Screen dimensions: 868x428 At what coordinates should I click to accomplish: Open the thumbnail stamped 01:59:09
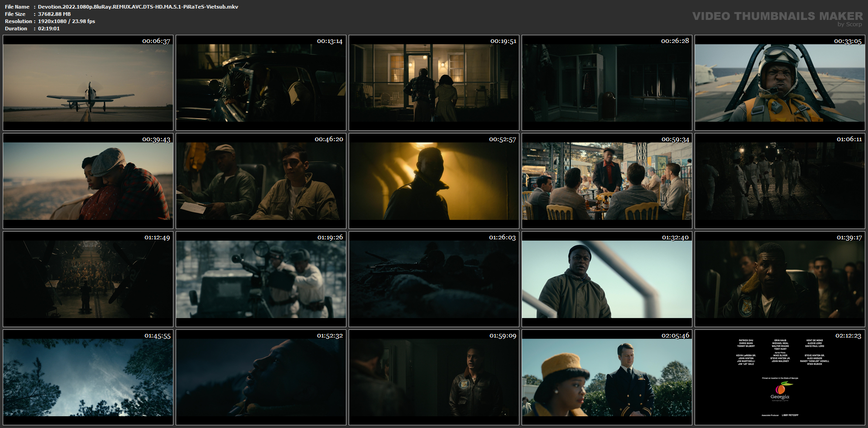click(x=434, y=377)
